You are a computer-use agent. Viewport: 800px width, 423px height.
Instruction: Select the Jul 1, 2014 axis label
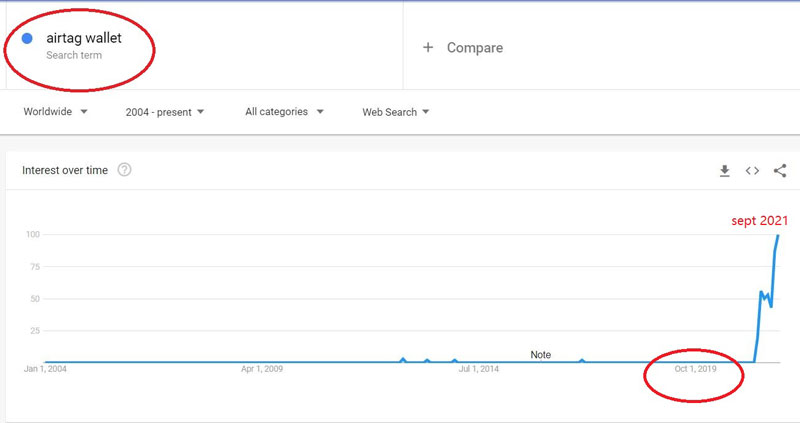tap(479, 369)
